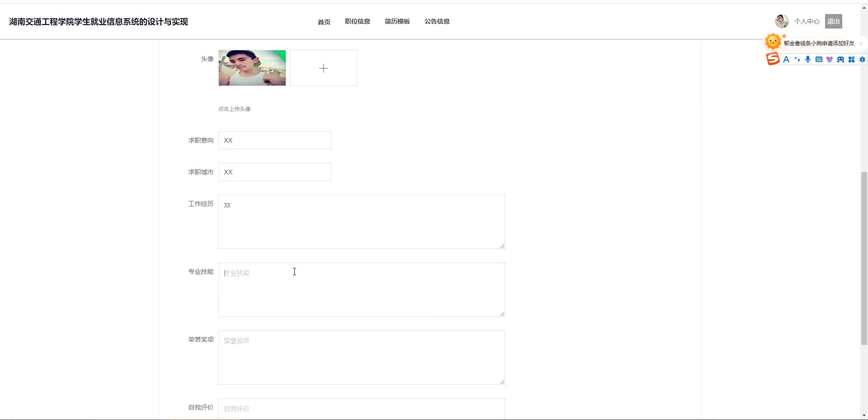Screen dimensions: 868x420
Task: Click the 专业技能 field label
Action: click(201, 272)
